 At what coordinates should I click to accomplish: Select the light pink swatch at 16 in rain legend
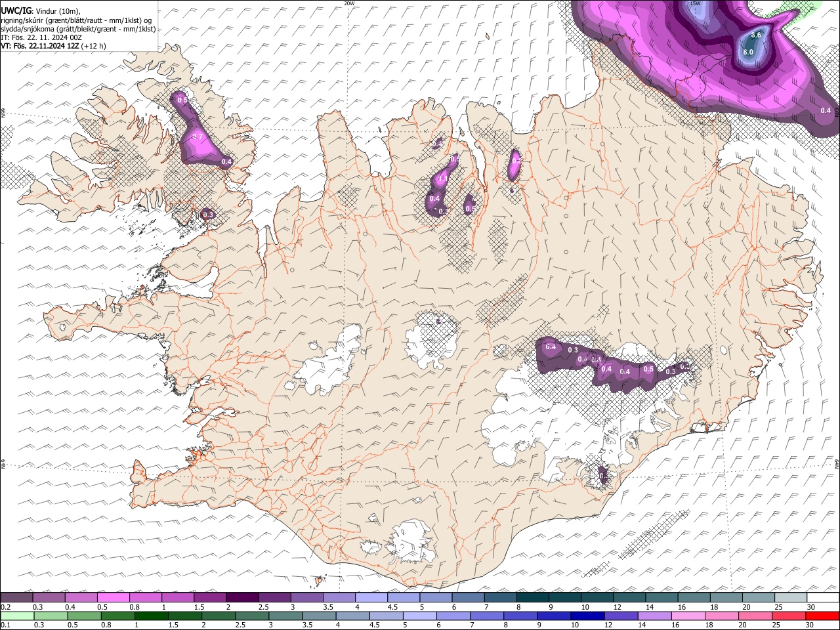(x=688, y=616)
